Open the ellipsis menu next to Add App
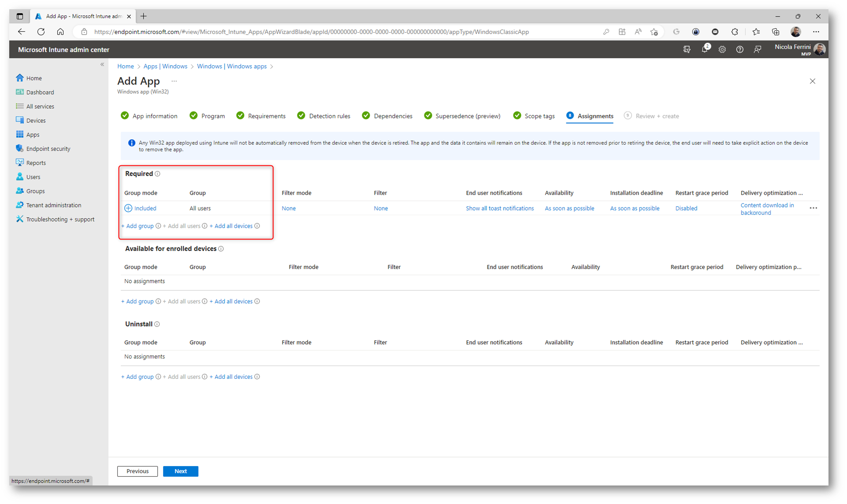 (174, 81)
